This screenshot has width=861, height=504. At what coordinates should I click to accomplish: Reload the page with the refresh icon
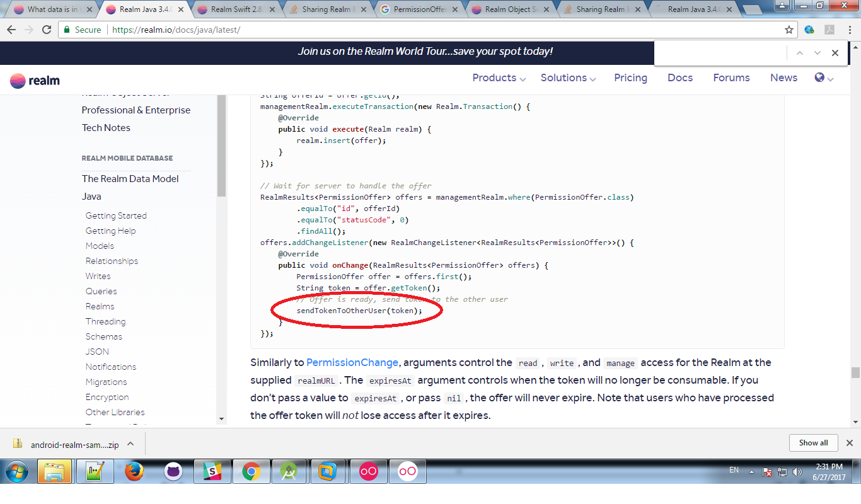pyautogui.click(x=47, y=30)
